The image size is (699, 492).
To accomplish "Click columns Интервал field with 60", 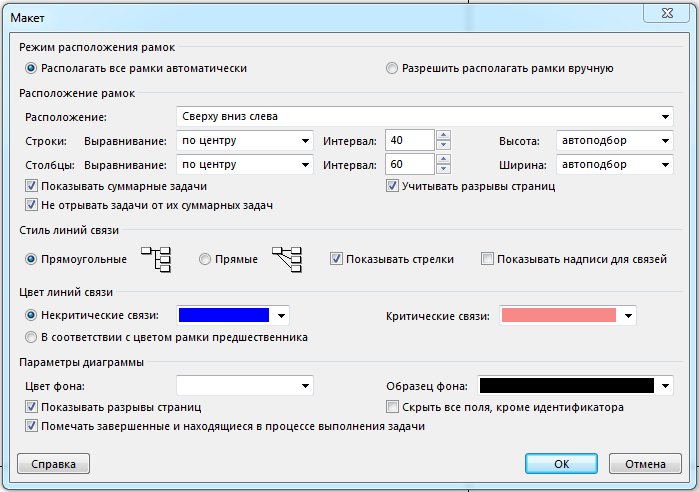I will (410, 164).
